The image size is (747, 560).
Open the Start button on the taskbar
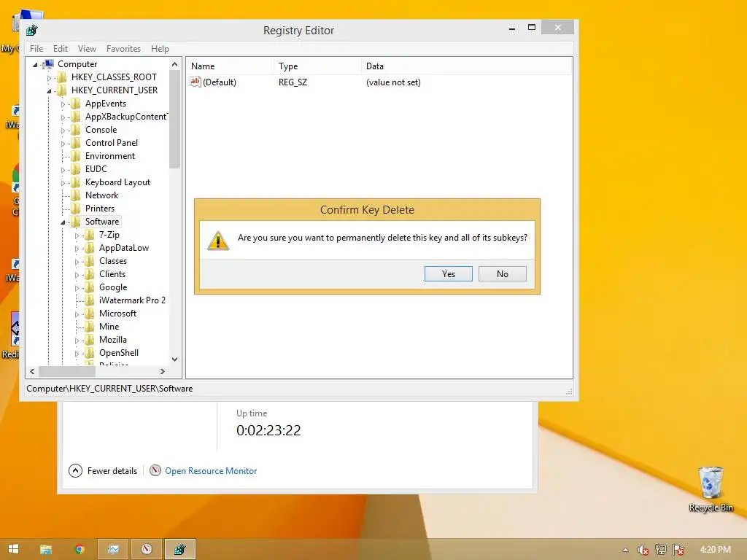coord(13,549)
